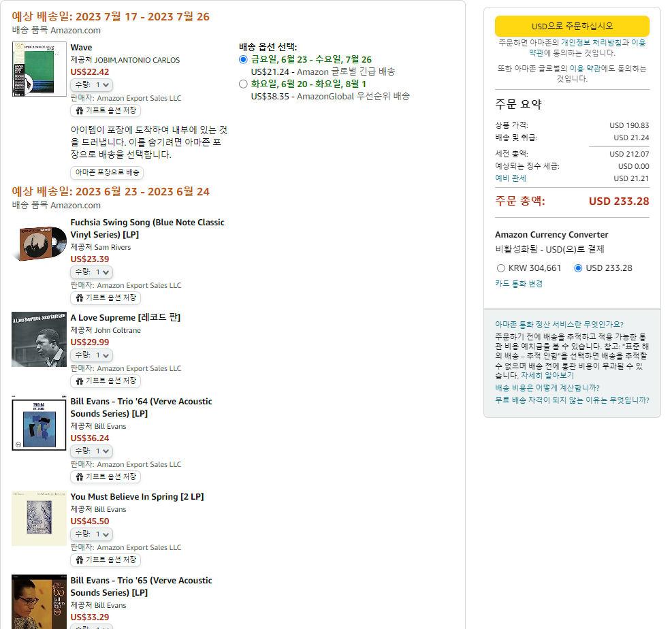Click the ship in Amazon packaging button
Image resolution: width=672 pixels, height=629 pixels.
pyautogui.click(x=107, y=173)
